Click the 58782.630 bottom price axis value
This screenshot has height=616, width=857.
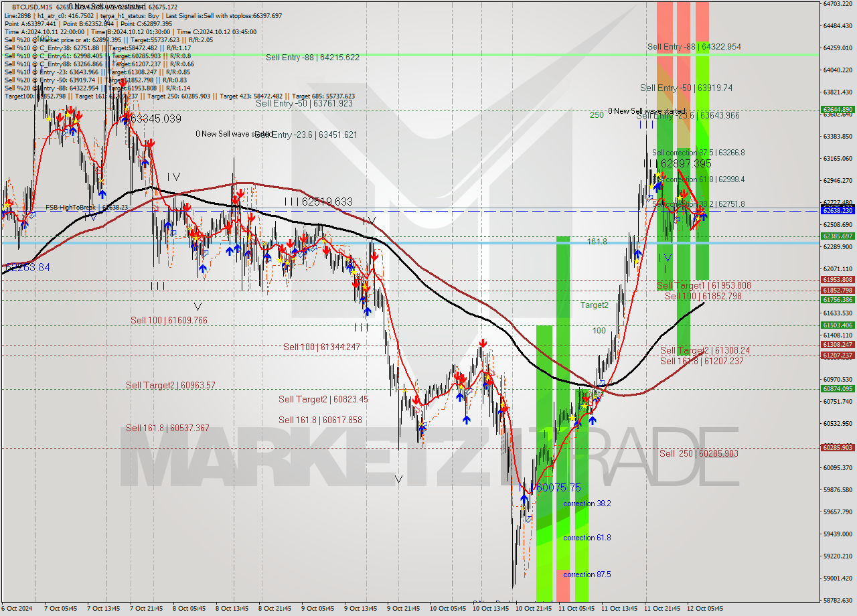point(838,600)
